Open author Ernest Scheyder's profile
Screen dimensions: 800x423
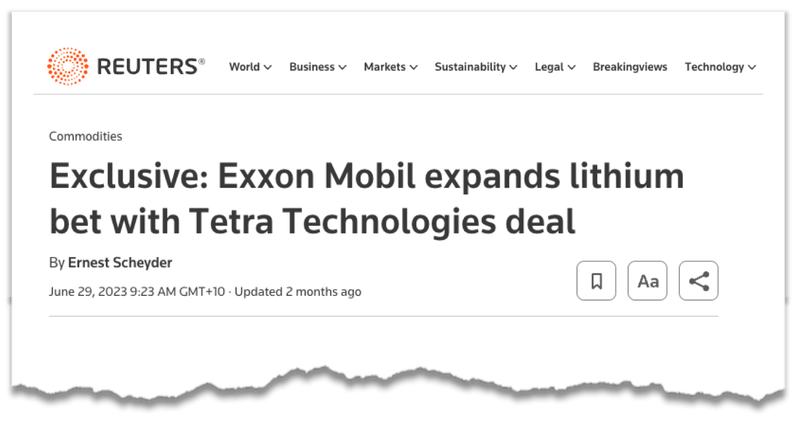tap(120, 263)
